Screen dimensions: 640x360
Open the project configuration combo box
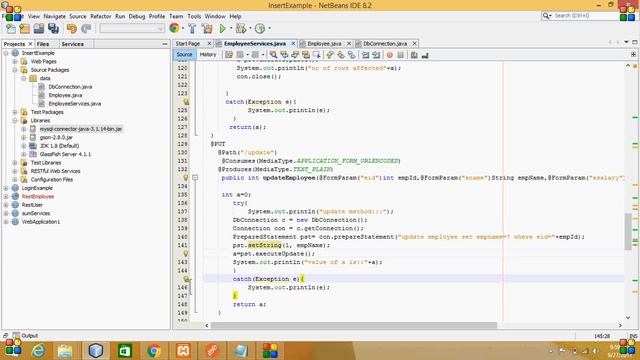132,28
